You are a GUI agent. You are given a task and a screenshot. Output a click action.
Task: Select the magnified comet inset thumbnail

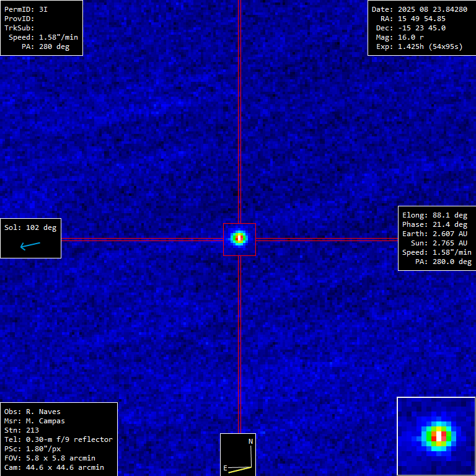point(436,436)
